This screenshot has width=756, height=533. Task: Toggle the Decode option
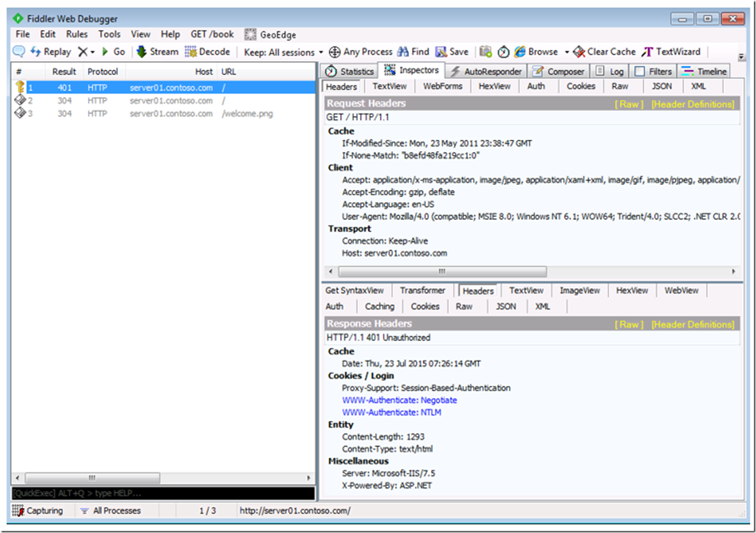coord(208,51)
